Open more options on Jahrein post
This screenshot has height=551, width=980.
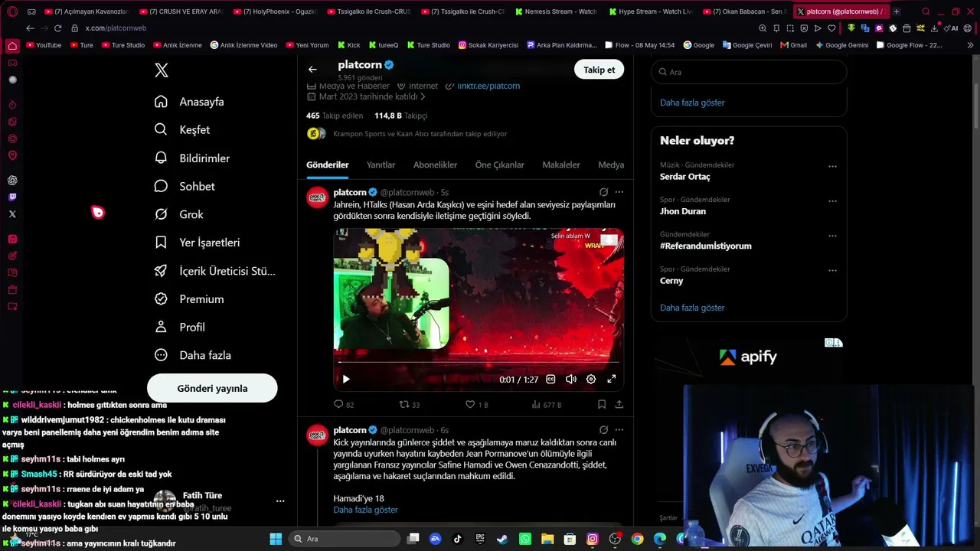pos(619,192)
